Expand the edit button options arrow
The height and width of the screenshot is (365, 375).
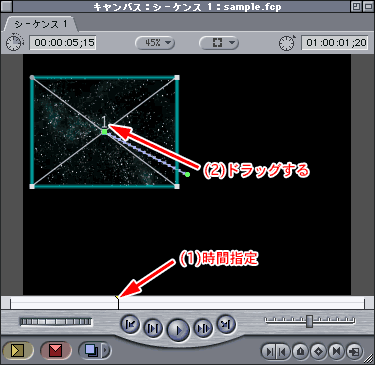(x=106, y=350)
